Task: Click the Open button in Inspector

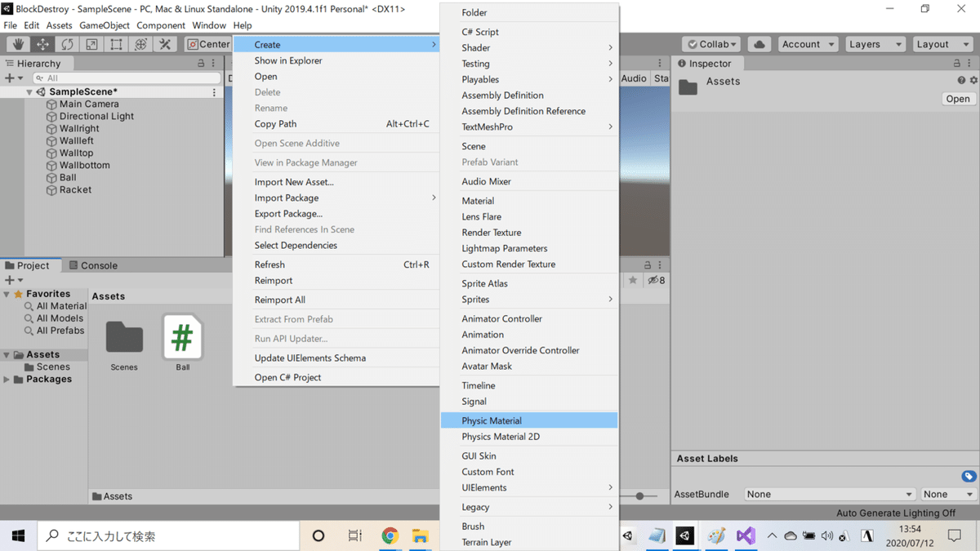Action: tap(958, 99)
